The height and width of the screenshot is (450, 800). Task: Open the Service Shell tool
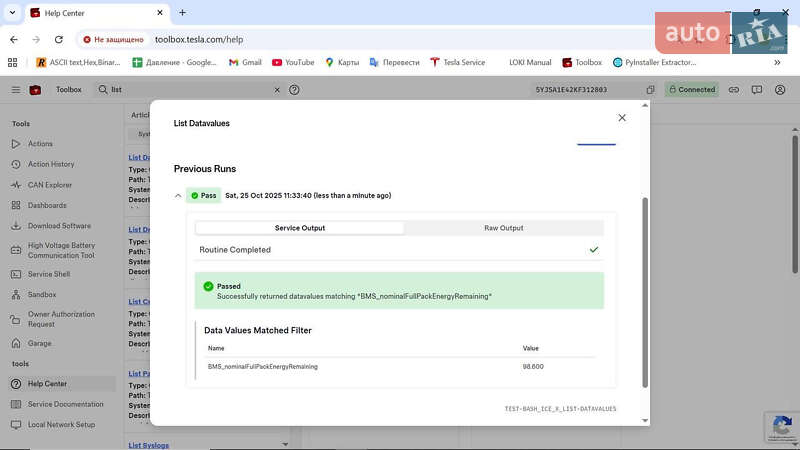(x=48, y=274)
